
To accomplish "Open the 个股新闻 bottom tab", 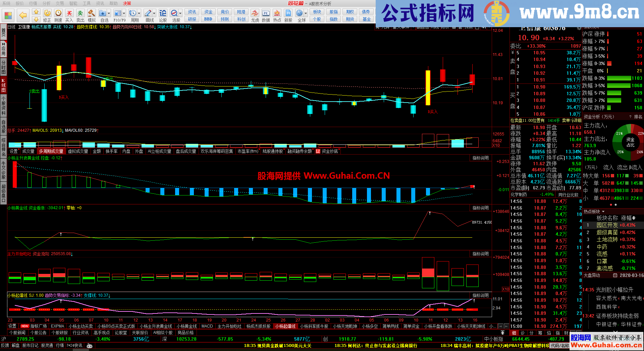I will [x=17, y=333].
